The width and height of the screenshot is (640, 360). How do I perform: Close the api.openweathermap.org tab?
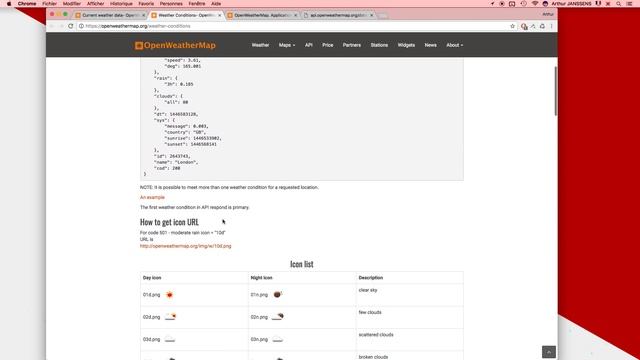click(x=371, y=15)
